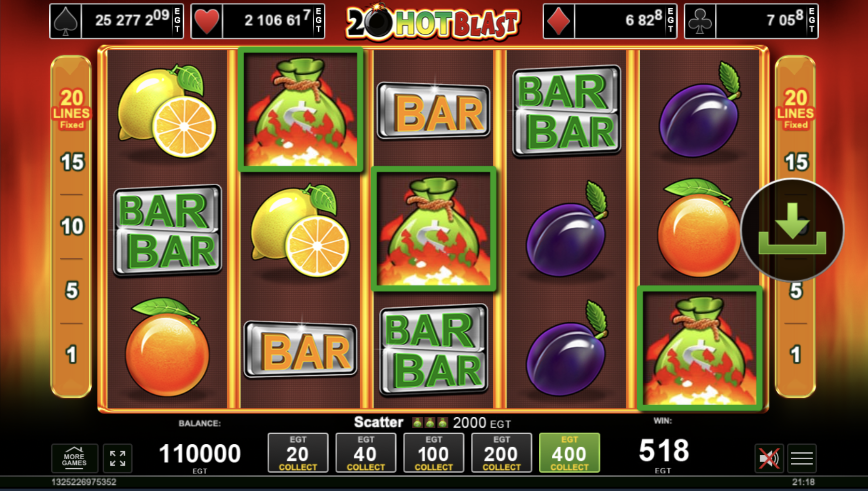This screenshot has height=491, width=868.
Task: Click the spade jackpot icon
Action: pos(66,21)
